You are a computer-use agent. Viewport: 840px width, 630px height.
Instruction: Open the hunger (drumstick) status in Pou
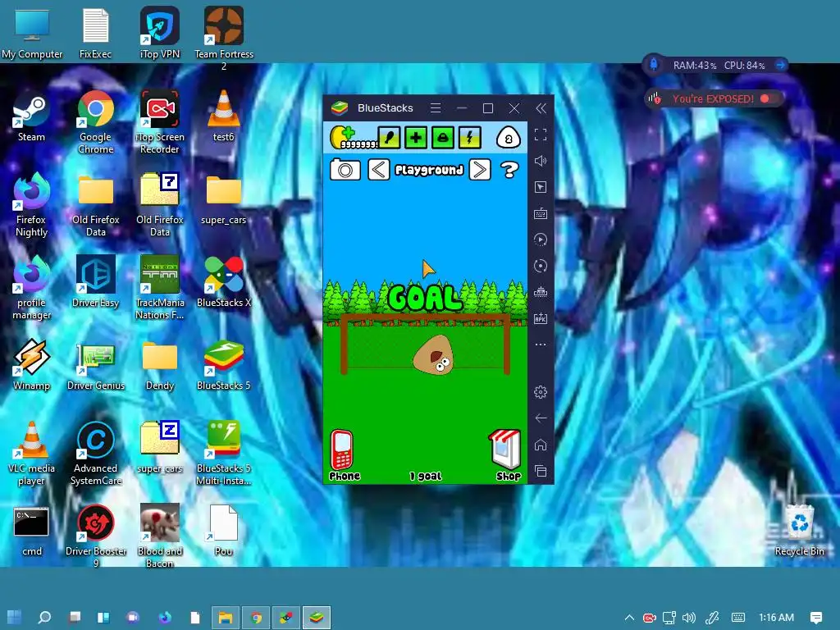(x=390, y=138)
